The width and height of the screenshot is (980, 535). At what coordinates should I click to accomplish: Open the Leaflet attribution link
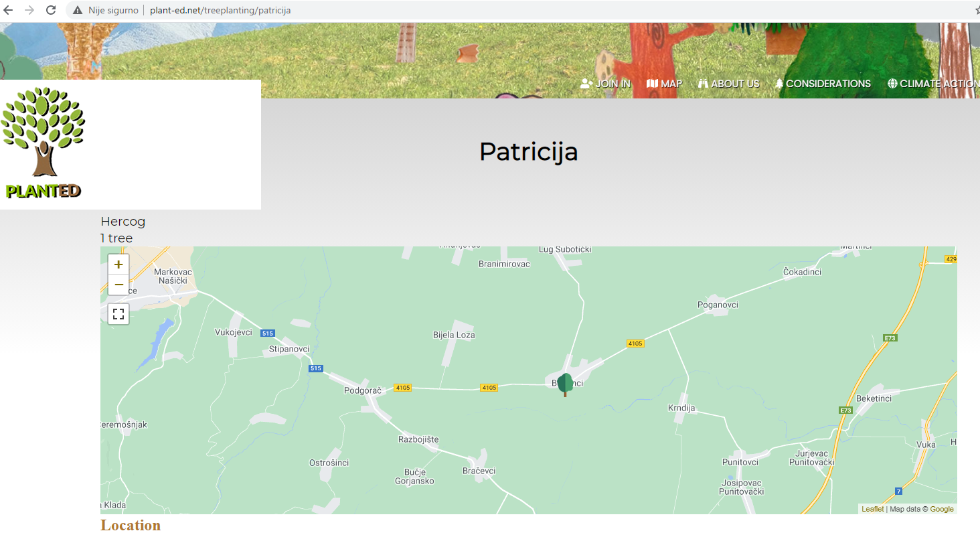click(x=872, y=509)
